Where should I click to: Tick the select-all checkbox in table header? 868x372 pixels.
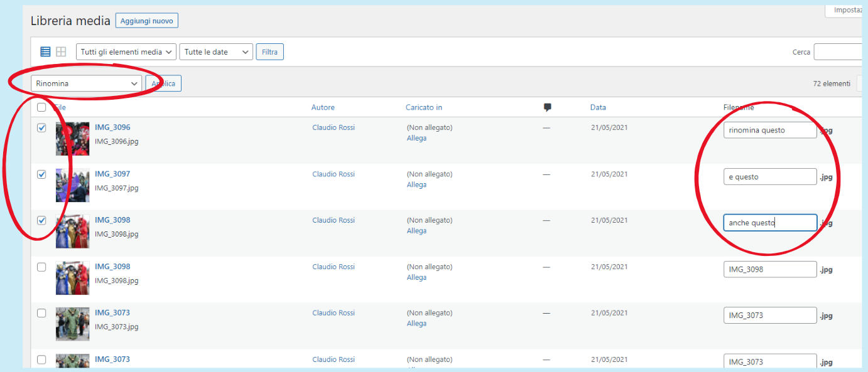[41, 107]
